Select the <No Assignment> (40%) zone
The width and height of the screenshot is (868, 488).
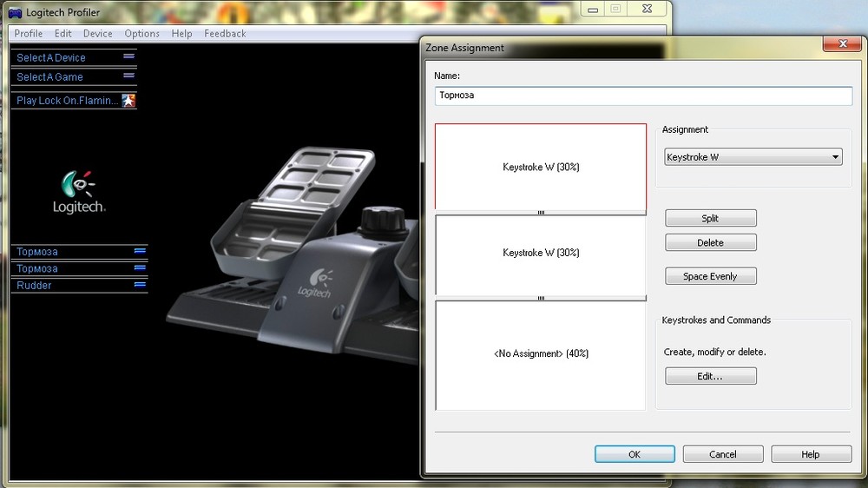pyautogui.click(x=541, y=354)
